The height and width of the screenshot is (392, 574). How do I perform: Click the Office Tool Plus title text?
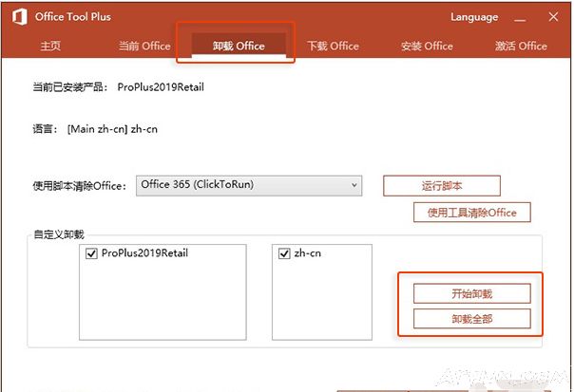pos(73,17)
